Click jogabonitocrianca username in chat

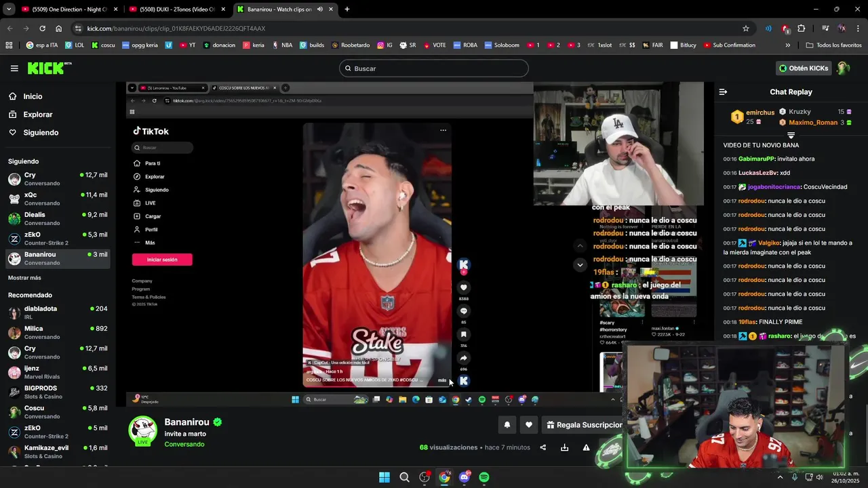[774, 187]
